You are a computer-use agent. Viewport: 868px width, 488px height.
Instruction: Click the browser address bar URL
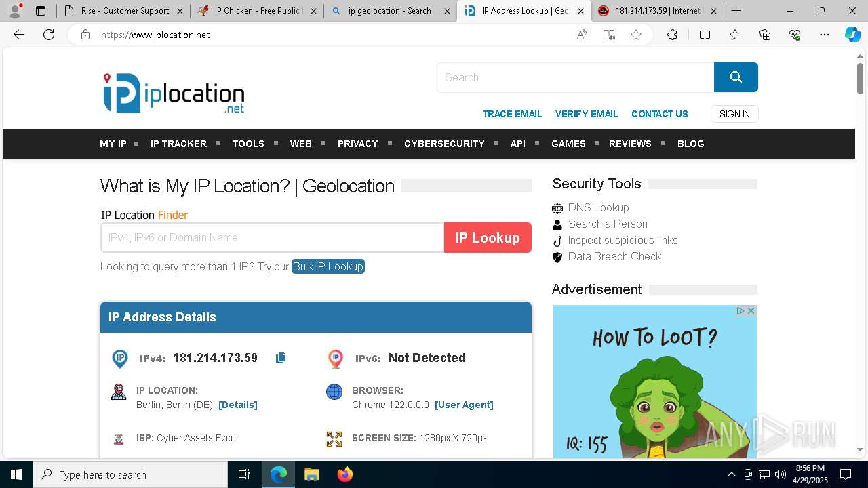click(x=155, y=35)
